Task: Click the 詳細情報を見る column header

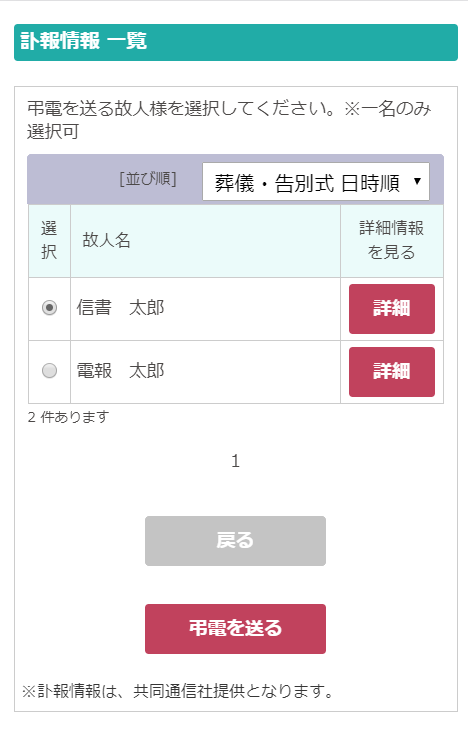Action: (x=392, y=241)
